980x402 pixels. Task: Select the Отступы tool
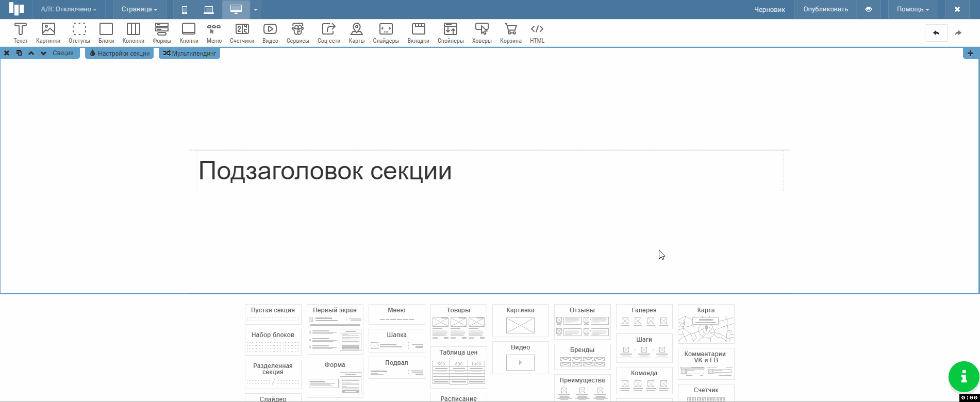click(79, 33)
